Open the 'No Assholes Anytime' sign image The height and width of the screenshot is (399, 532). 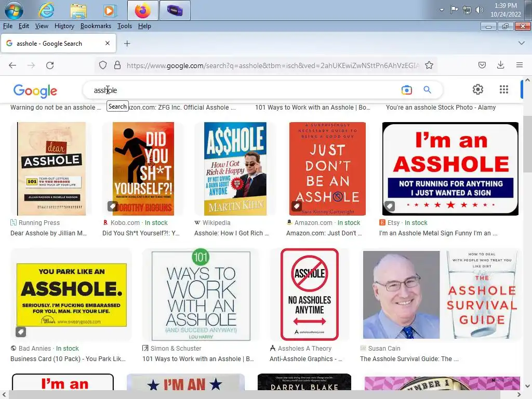tap(310, 295)
